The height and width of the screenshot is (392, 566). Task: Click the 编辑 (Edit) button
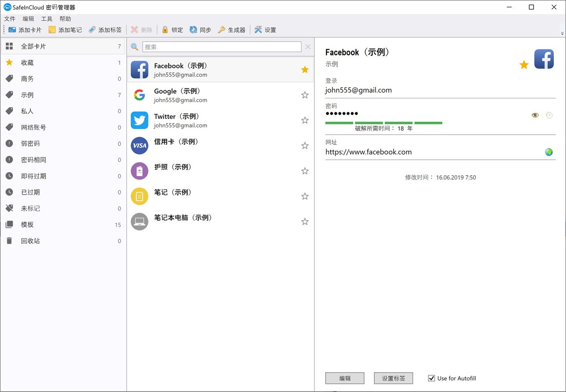(344, 378)
